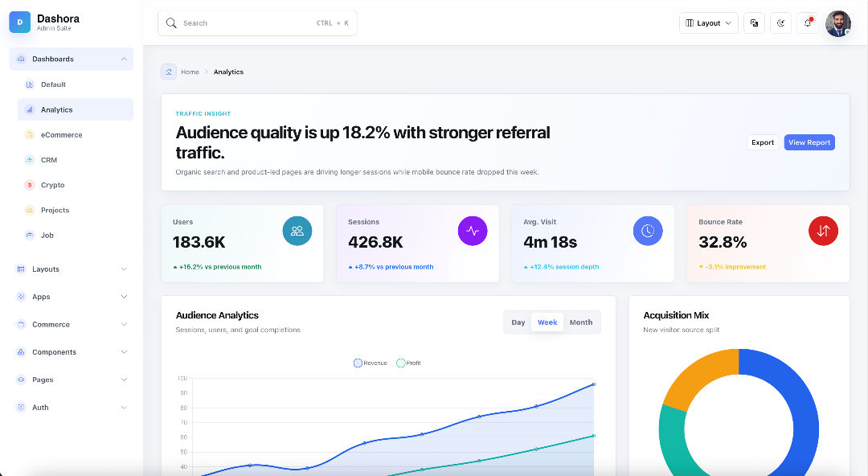Click the 4m 18s visit value
868x476 pixels.
tap(551, 242)
